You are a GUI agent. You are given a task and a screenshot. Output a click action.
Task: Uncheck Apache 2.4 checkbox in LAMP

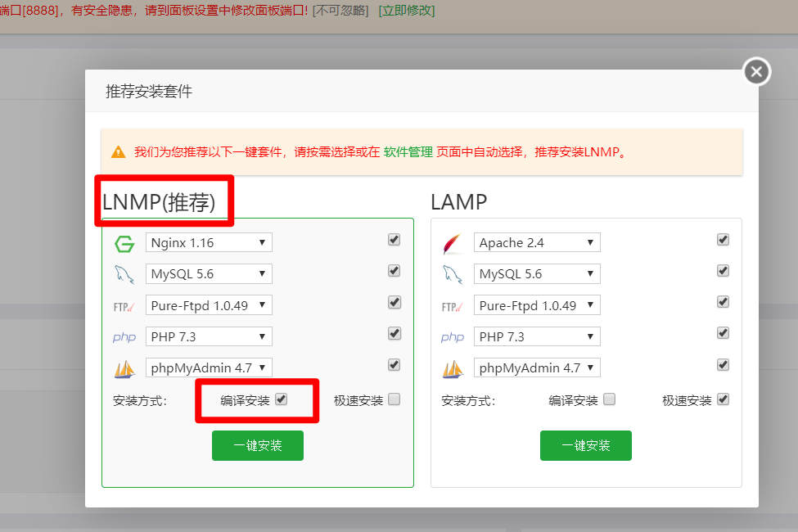click(723, 240)
